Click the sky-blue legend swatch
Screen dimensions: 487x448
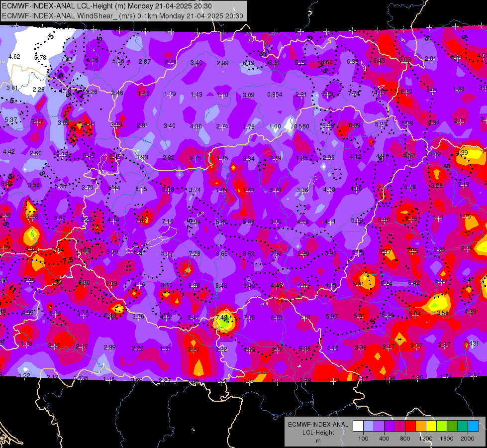[x=473, y=426]
